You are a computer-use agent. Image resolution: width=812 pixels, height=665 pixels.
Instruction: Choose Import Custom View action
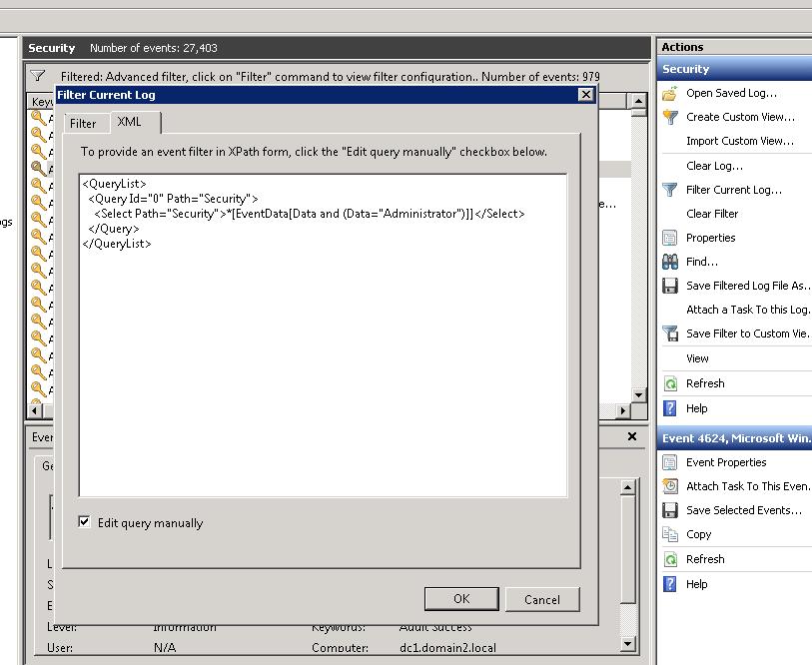pos(739,141)
